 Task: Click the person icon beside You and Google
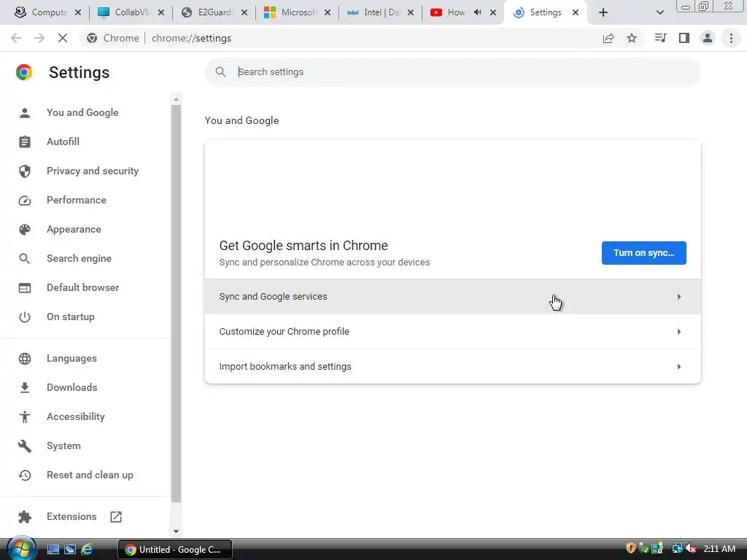click(25, 113)
